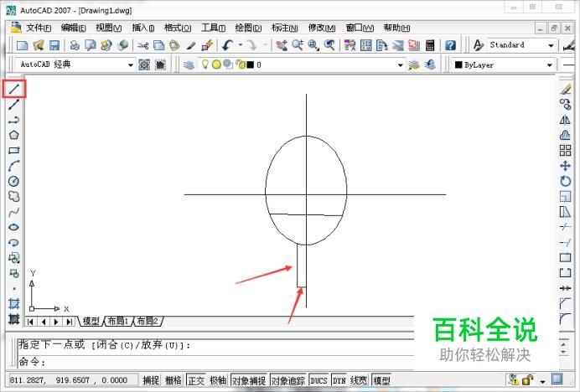Open the 文件(F) menu
Screen dimensions: 580x392
[x=39, y=28]
